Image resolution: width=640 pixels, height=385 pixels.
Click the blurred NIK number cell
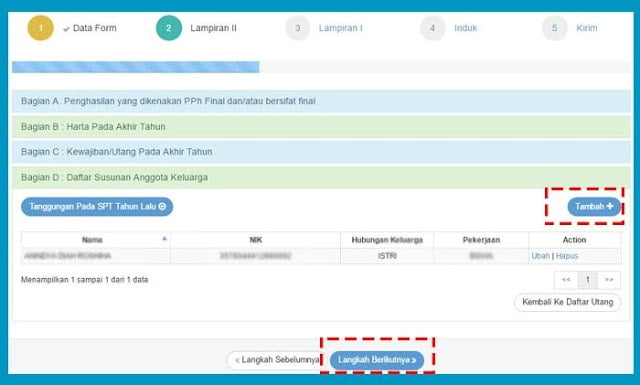[x=256, y=256]
